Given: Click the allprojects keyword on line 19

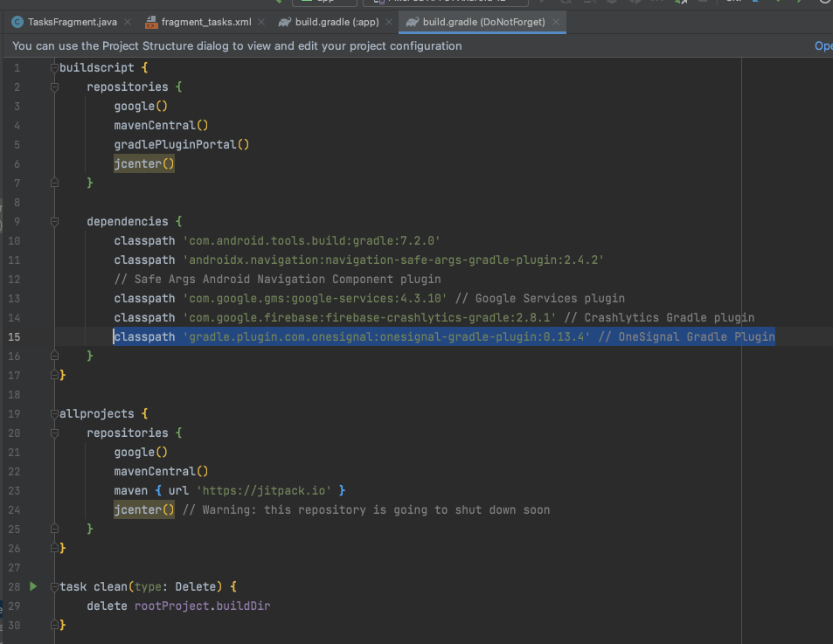Looking at the screenshot, I should click(x=97, y=413).
